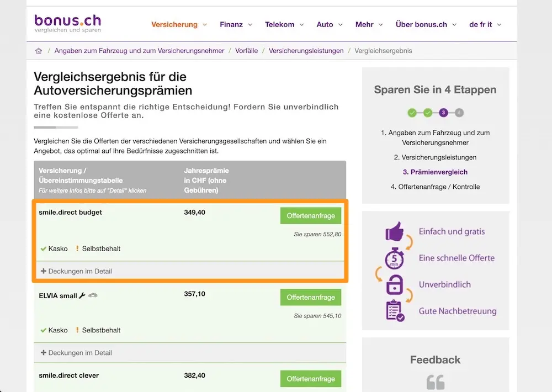Click the bonus.ch logo
This screenshot has width=552, height=392.
coord(67,24)
